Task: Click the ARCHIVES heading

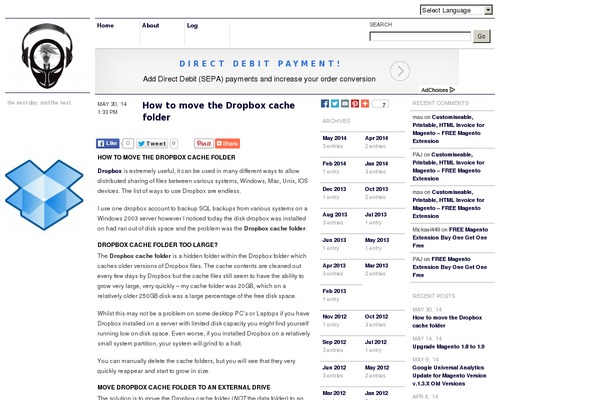Action: coord(336,121)
